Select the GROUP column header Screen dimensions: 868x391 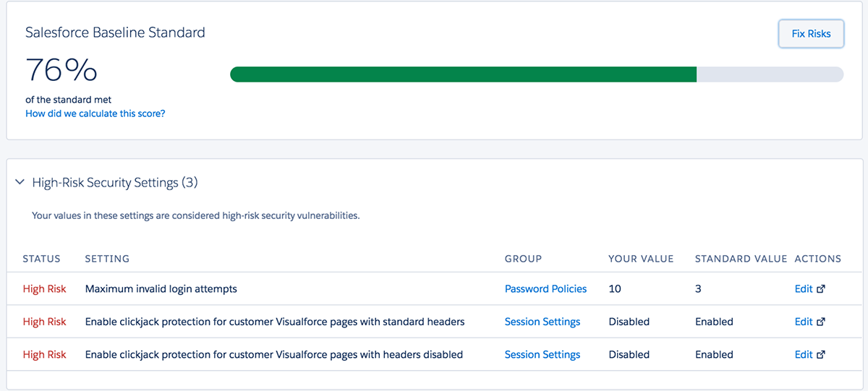(523, 259)
